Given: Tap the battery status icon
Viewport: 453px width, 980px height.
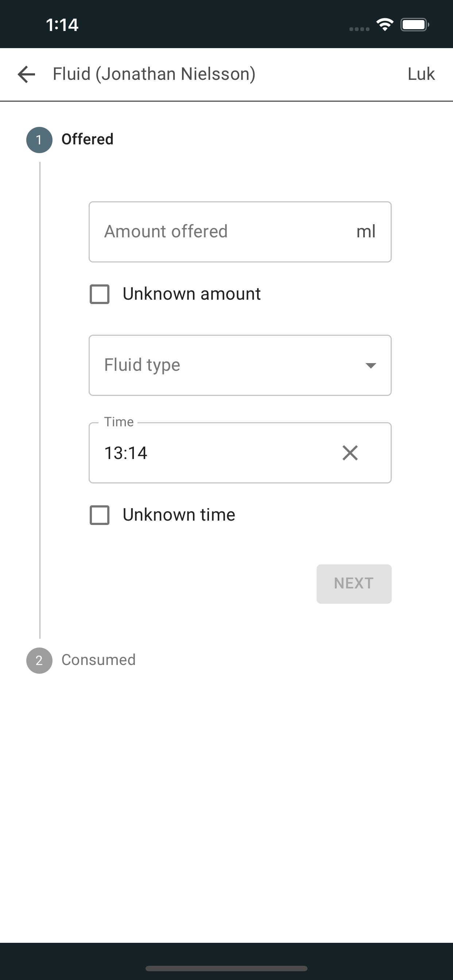Looking at the screenshot, I should pos(415,25).
